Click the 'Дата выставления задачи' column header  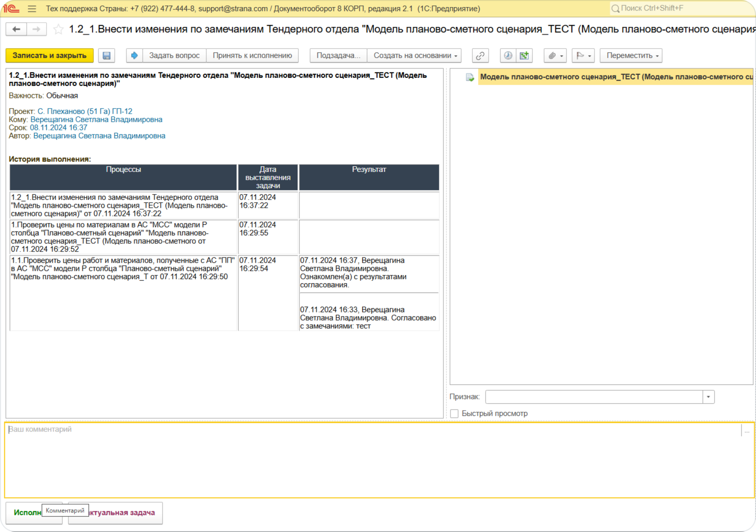point(268,177)
